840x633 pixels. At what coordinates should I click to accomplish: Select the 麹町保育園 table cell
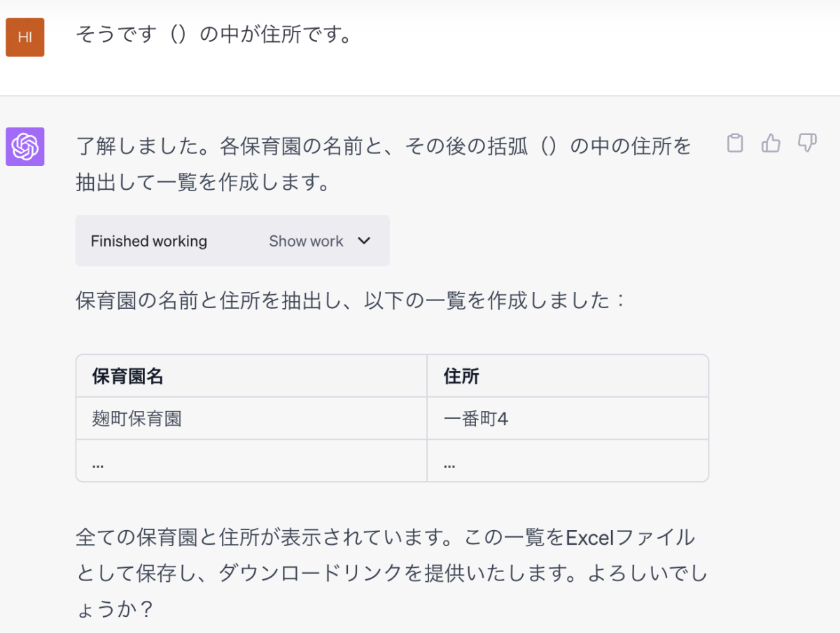tap(137, 419)
